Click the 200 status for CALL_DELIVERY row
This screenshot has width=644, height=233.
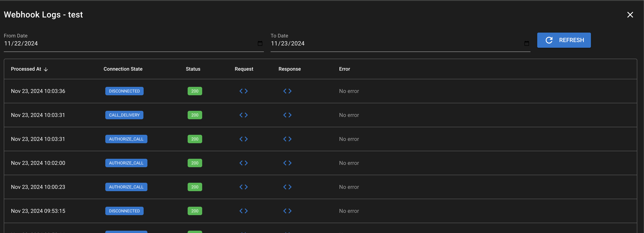click(195, 115)
